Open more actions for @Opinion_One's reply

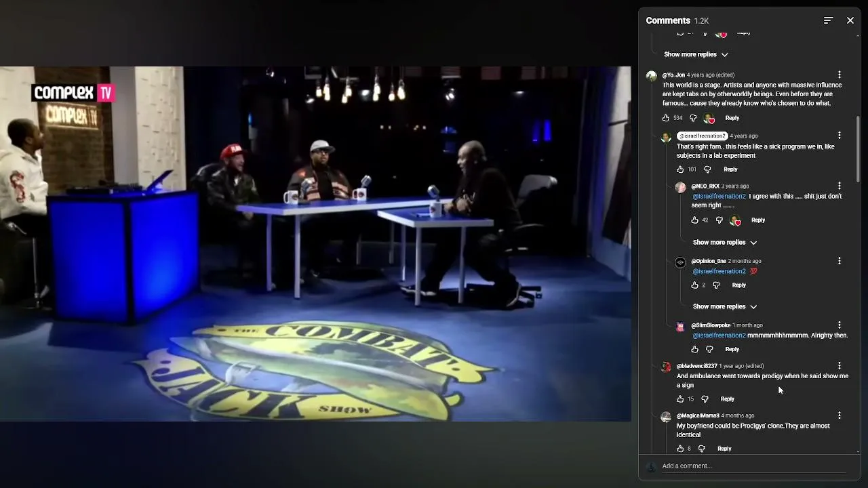click(x=840, y=261)
